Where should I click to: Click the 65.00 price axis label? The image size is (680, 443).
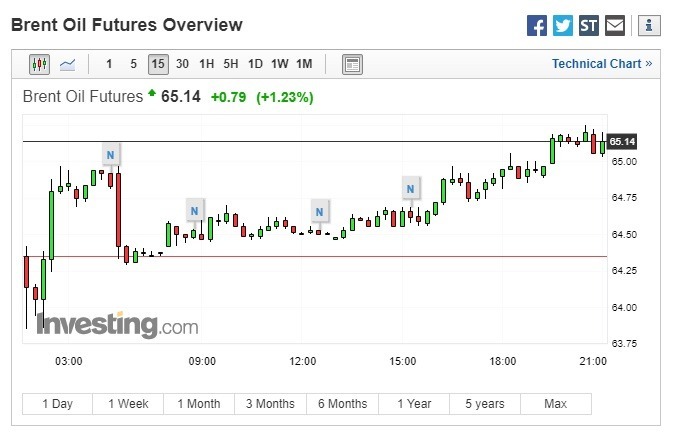(x=624, y=162)
